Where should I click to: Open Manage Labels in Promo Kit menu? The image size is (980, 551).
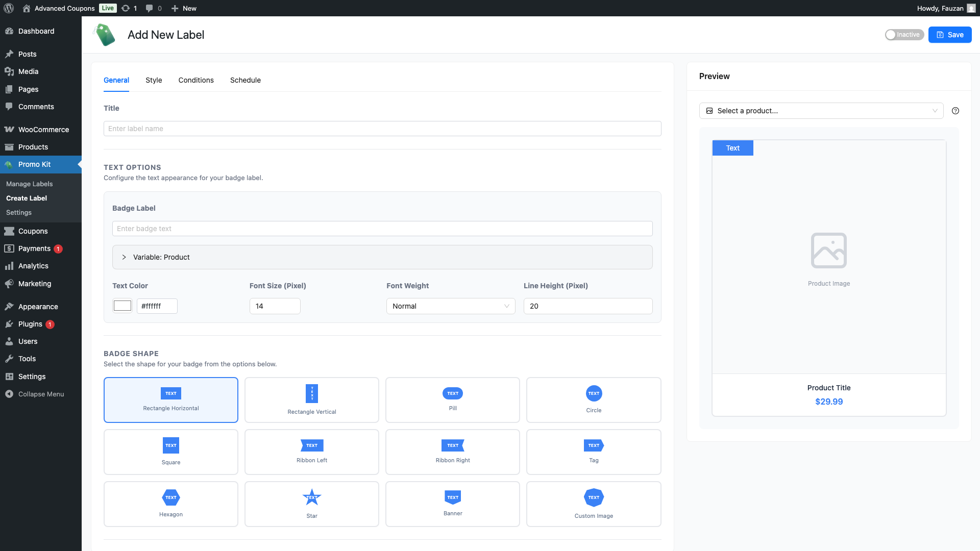point(29,184)
